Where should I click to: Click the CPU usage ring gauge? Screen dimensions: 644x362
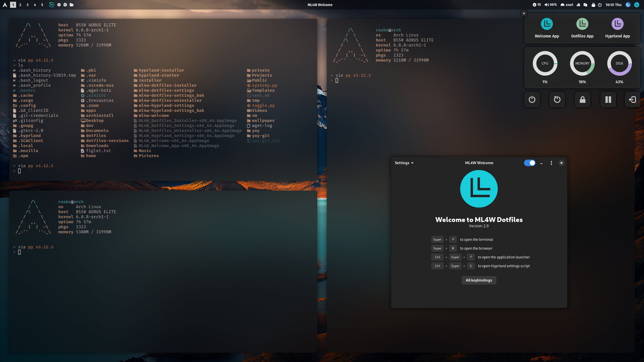click(x=545, y=63)
